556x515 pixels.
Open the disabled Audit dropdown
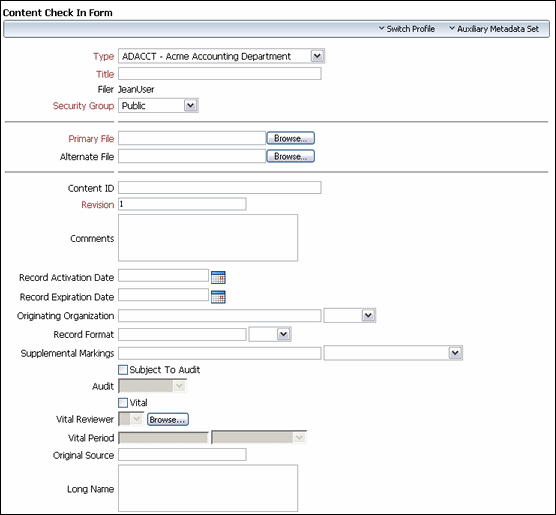click(152, 386)
